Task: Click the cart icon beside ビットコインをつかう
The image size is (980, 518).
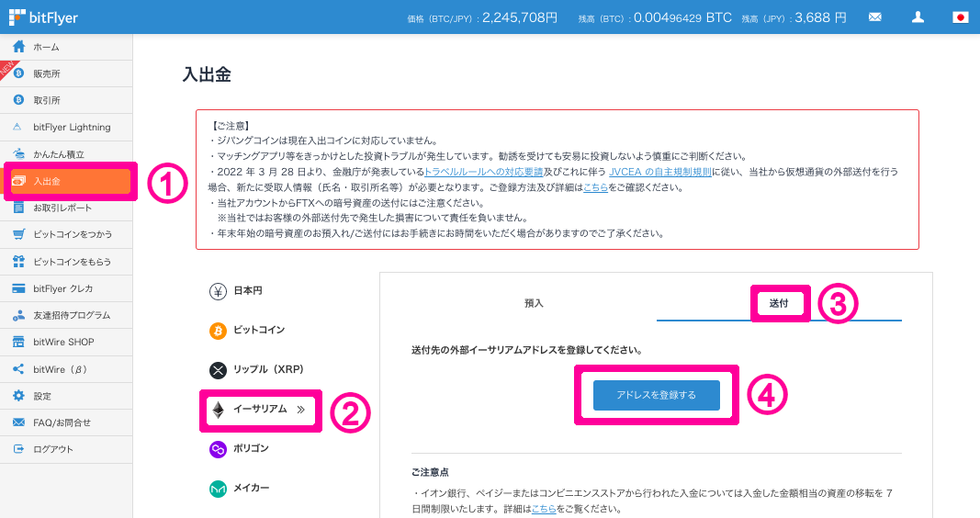Action: point(18,234)
